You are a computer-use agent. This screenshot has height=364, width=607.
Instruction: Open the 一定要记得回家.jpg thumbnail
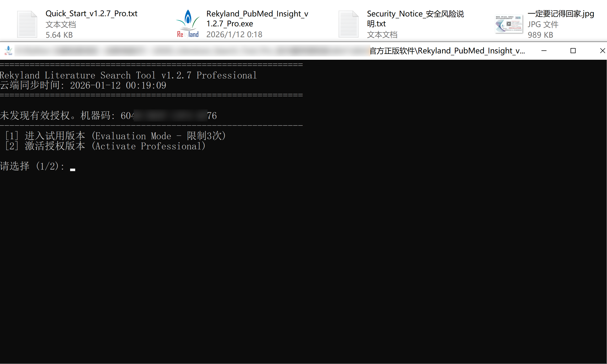(x=509, y=24)
